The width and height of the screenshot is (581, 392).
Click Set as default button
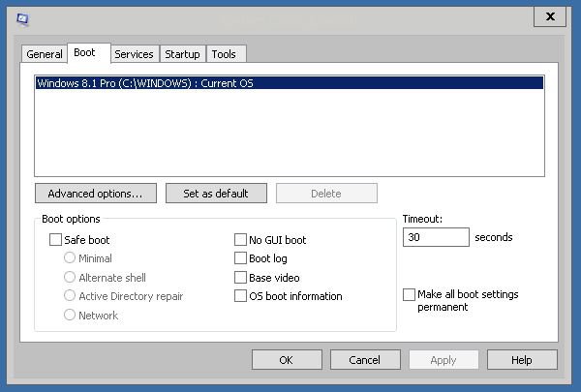click(216, 194)
